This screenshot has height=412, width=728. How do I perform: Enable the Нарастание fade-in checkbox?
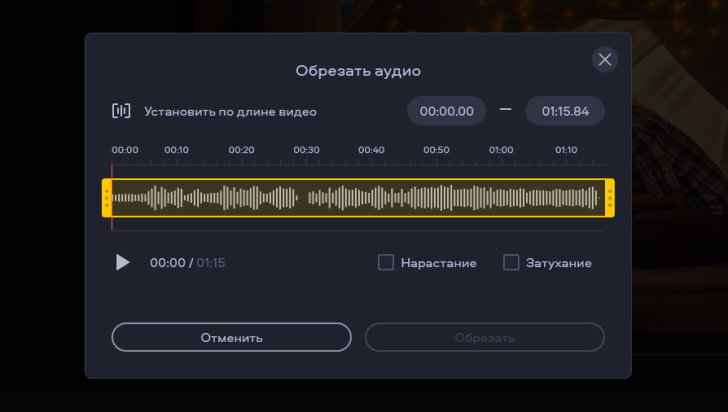[386, 263]
